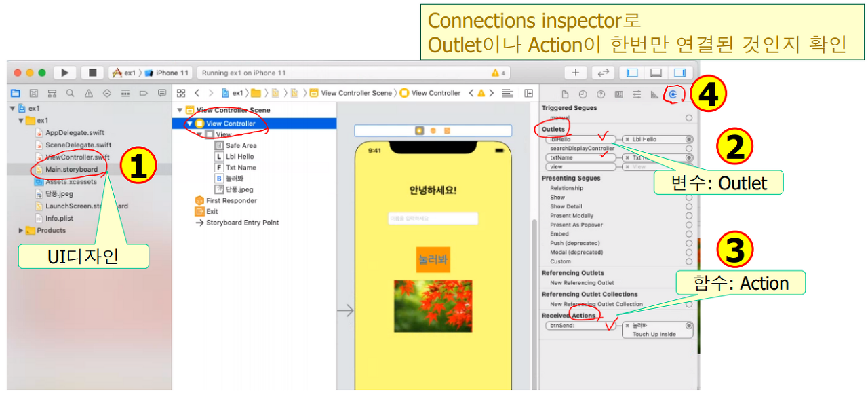The image size is (868, 393).
Task: Select Lbl Hello in document outline
Action: [x=239, y=156]
